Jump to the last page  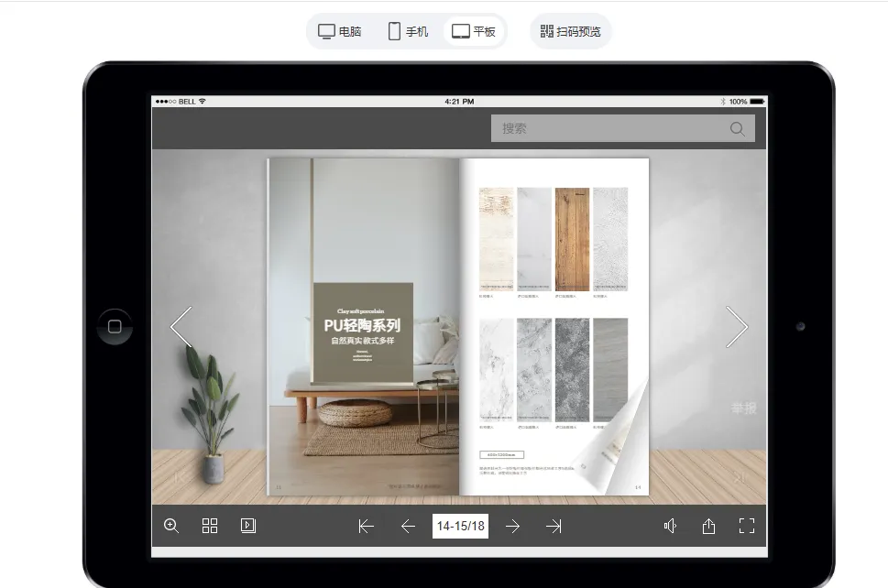[554, 526]
